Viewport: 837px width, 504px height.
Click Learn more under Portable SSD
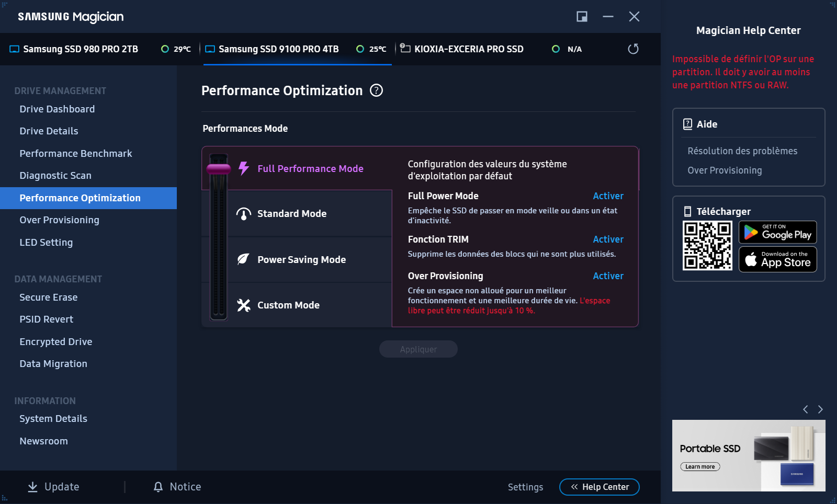[x=699, y=466]
